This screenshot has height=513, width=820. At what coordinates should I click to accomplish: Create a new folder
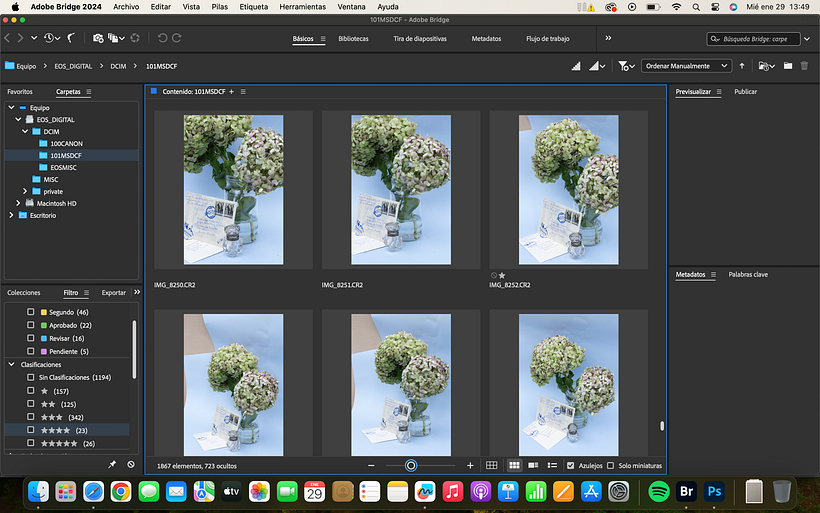788,66
